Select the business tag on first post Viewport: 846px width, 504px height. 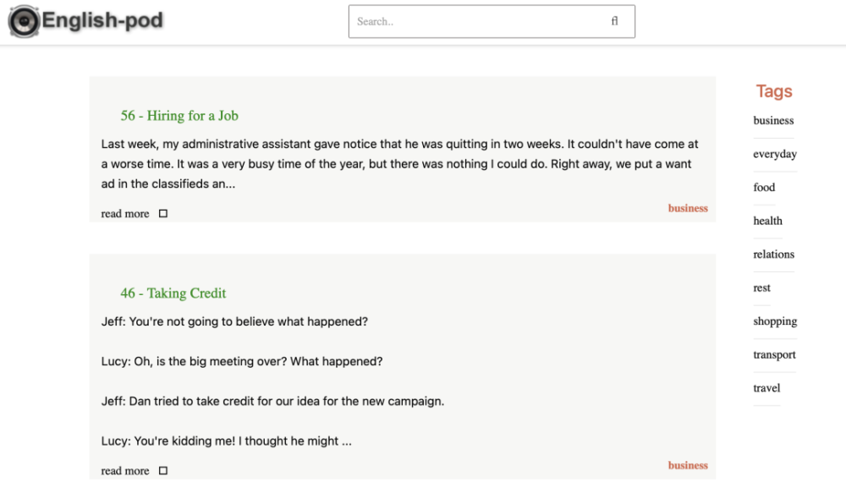[x=688, y=208]
